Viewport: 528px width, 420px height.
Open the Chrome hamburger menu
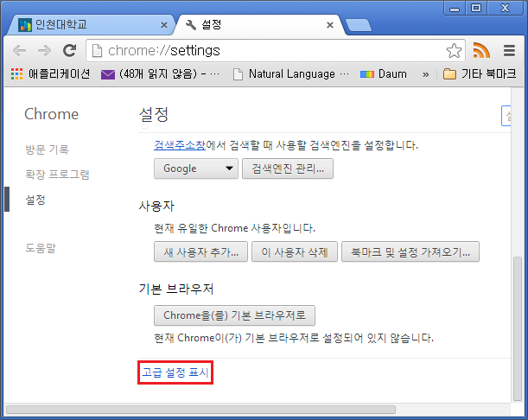coord(509,50)
